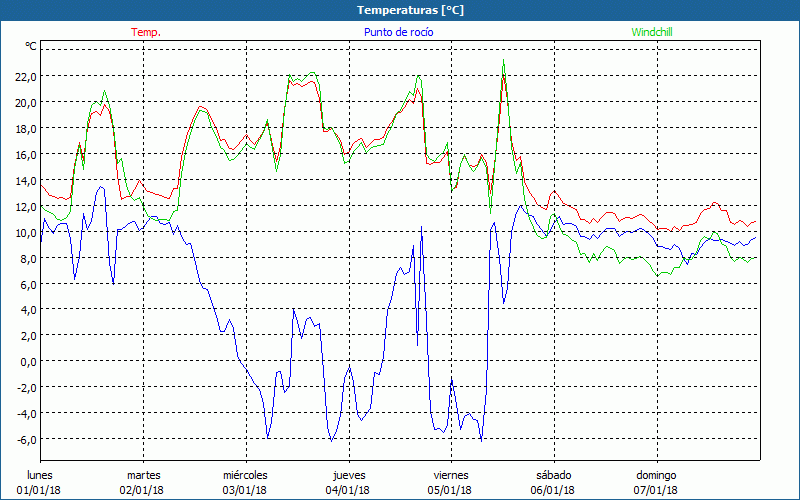Click the sábado day label

click(552, 475)
